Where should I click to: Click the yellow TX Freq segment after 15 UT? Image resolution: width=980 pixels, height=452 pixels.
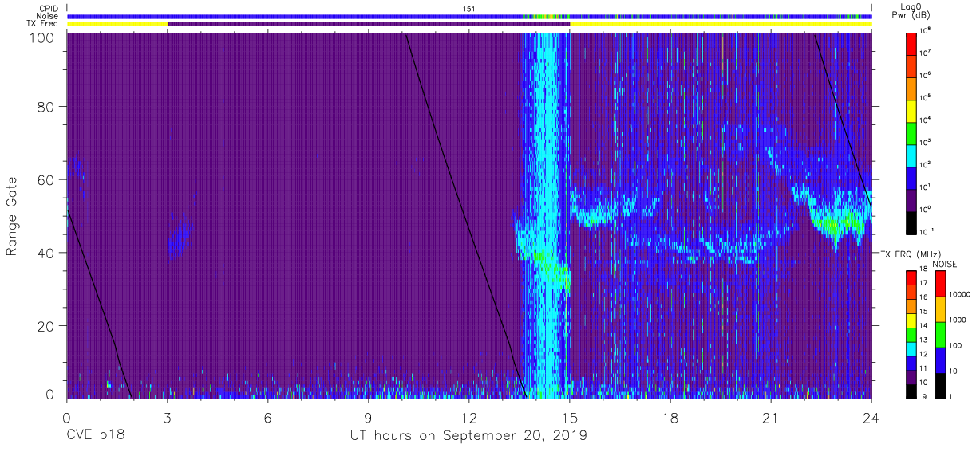click(x=721, y=24)
